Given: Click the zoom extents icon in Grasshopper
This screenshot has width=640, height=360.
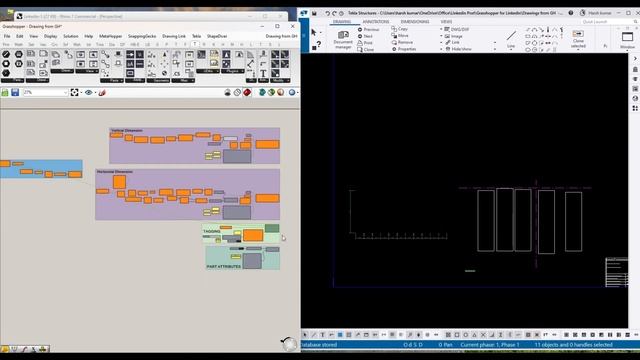Looking at the screenshot, I should (74, 93).
